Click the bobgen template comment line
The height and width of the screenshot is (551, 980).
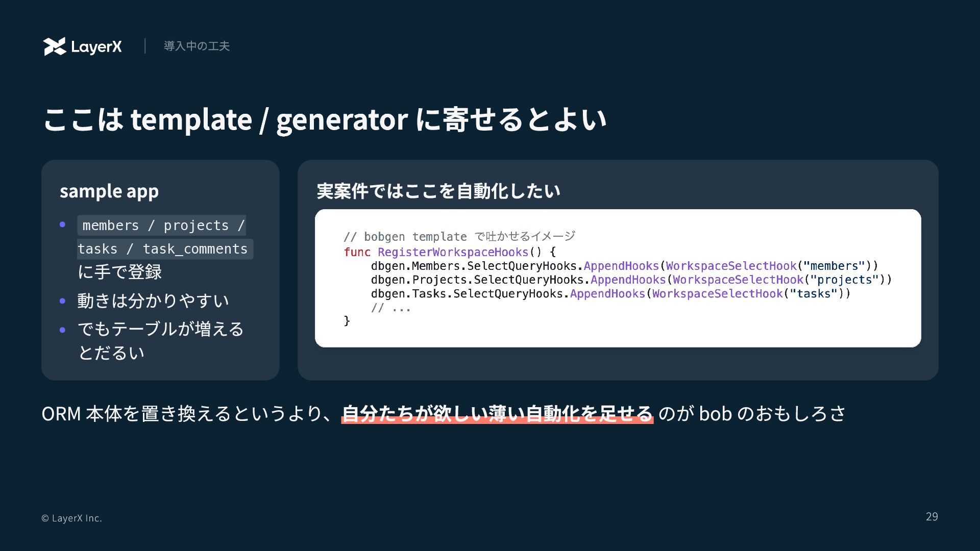pos(459,237)
